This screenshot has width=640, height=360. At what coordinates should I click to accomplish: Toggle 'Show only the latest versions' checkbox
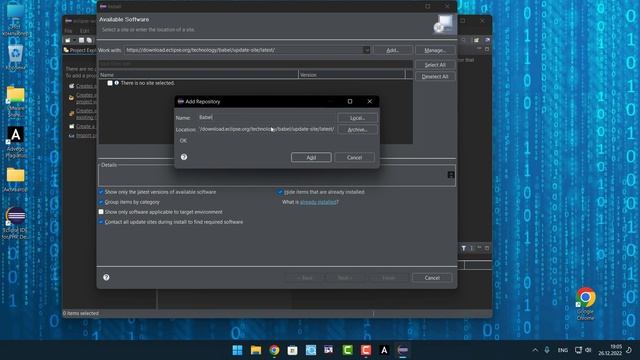coord(101,192)
